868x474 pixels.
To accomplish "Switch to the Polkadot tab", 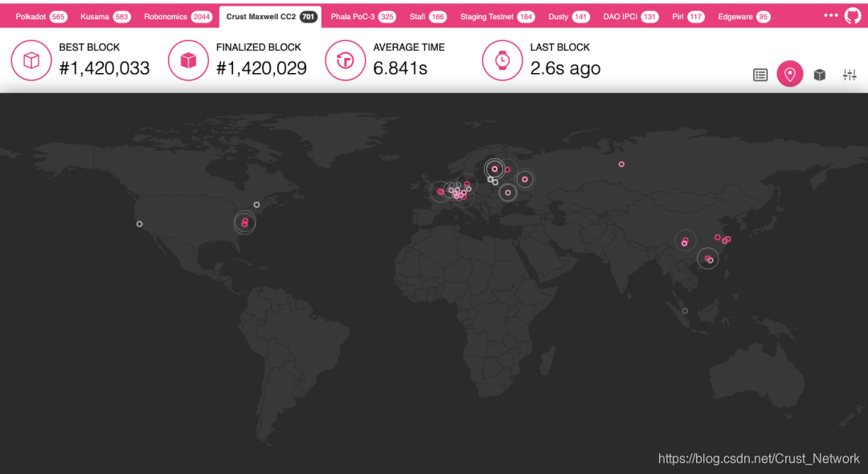I will 41,17.
